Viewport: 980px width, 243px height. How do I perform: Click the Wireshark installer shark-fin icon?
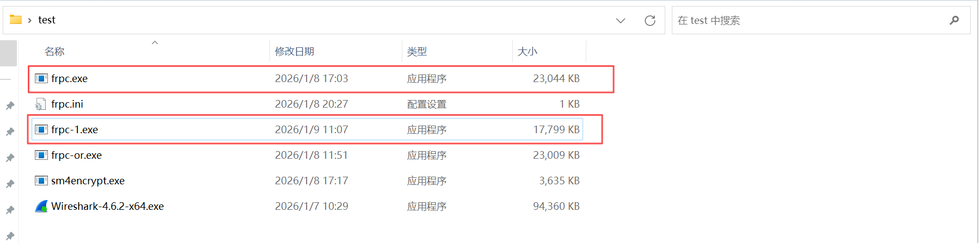[x=41, y=206]
